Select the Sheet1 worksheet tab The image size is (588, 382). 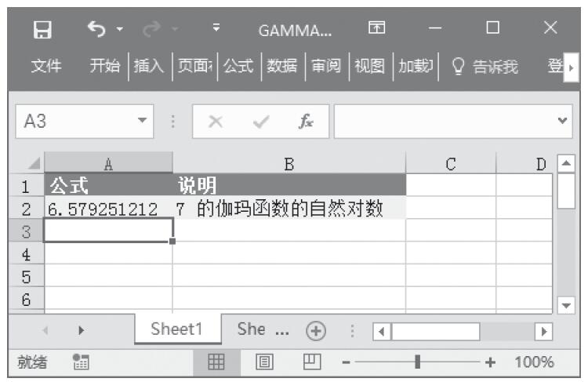[x=176, y=329]
